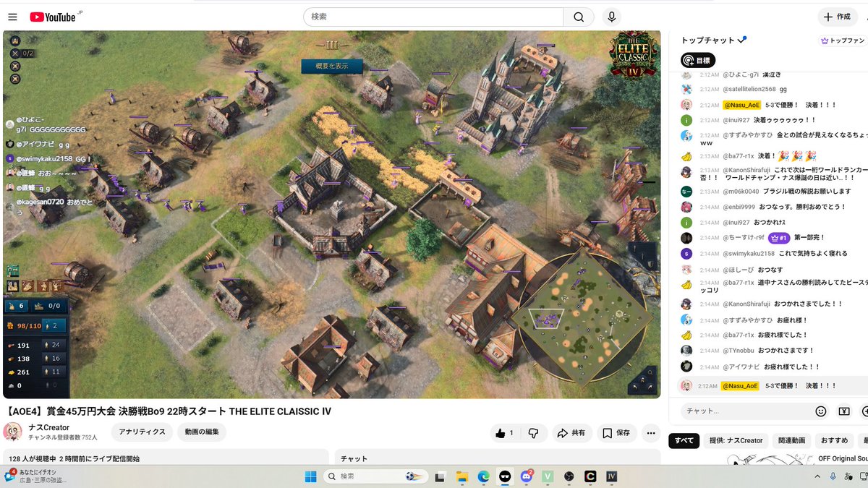Dislike the video with thumbs down
The height and width of the screenshot is (488, 868).
534,433
